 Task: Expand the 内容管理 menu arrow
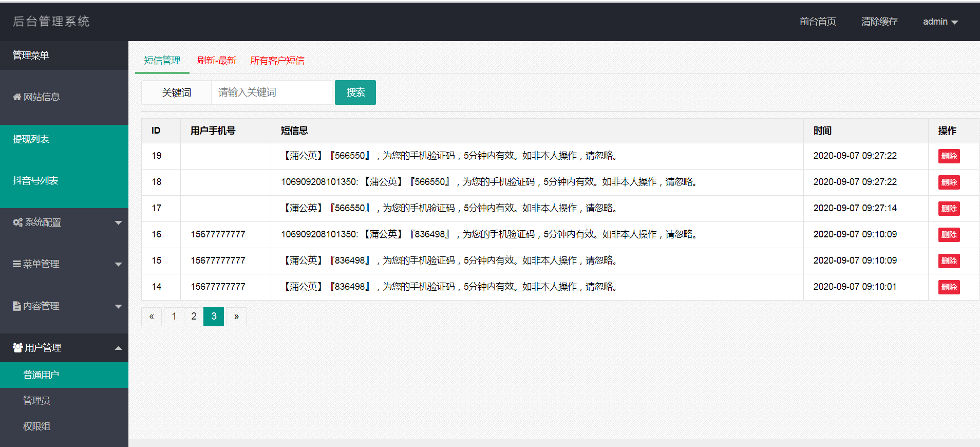pyautogui.click(x=118, y=307)
